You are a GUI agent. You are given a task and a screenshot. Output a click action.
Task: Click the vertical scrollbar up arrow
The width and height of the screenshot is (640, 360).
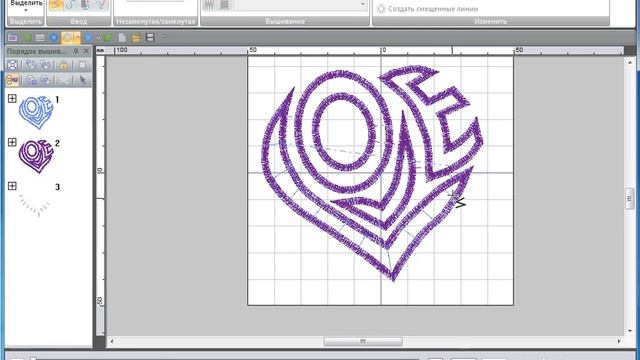(630, 62)
